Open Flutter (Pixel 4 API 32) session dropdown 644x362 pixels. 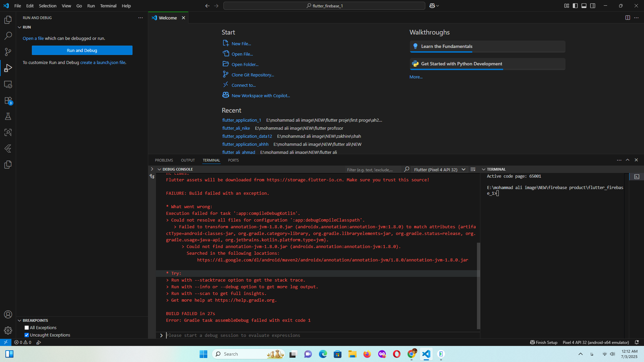pos(440,170)
